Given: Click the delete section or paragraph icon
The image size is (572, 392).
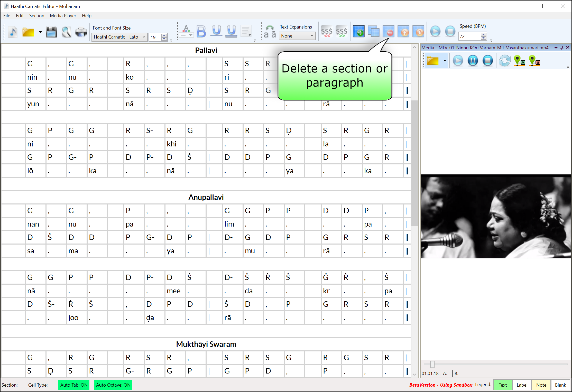Looking at the screenshot, I should (388, 32).
